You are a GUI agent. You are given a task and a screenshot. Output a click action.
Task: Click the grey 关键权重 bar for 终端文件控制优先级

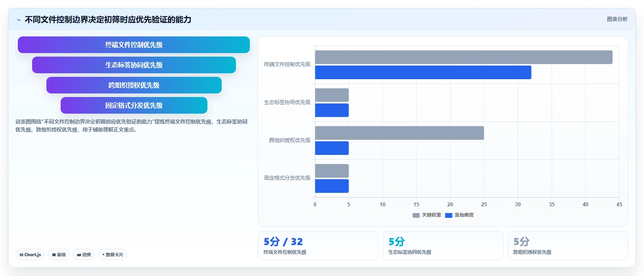point(464,57)
